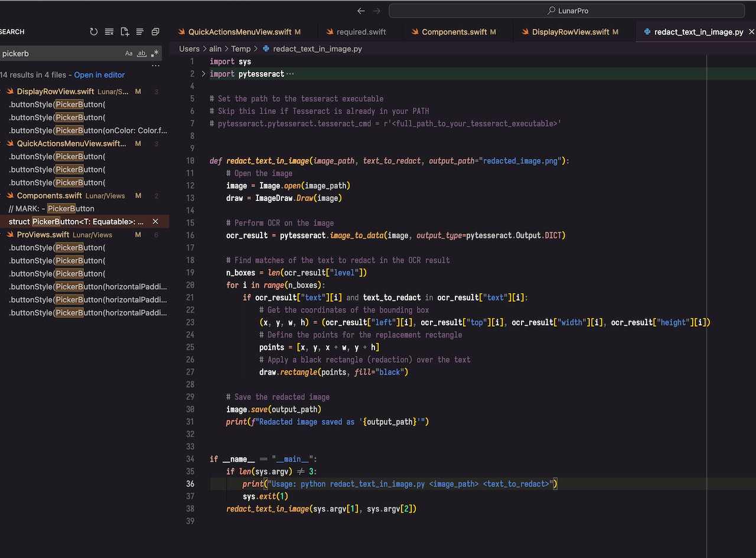Image resolution: width=756 pixels, height=558 pixels.
Task: Go back using the navigation arrow
Action: pos(361,11)
